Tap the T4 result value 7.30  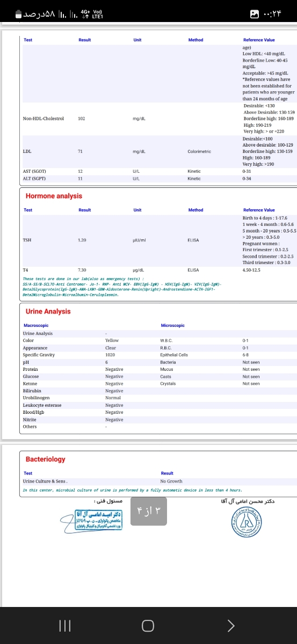82,270
